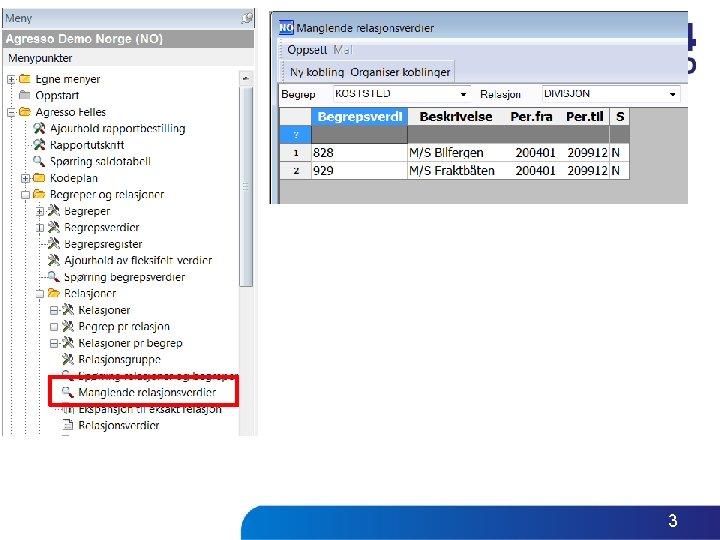Viewport: 720px width, 540px height.
Task: Click the S column header
Action: [619, 117]
